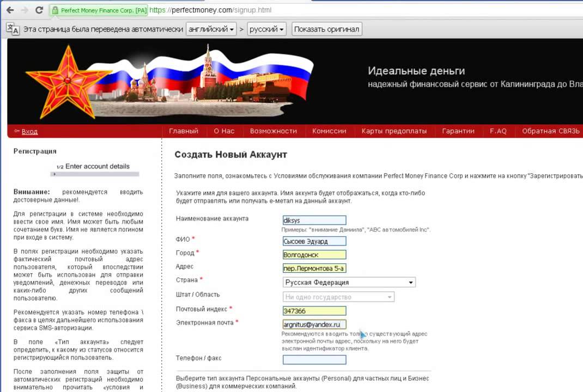This screenshot has width=583, height=392.
Task: Open the 'Гарантии' menu item
Action: (x=458, y=131)
